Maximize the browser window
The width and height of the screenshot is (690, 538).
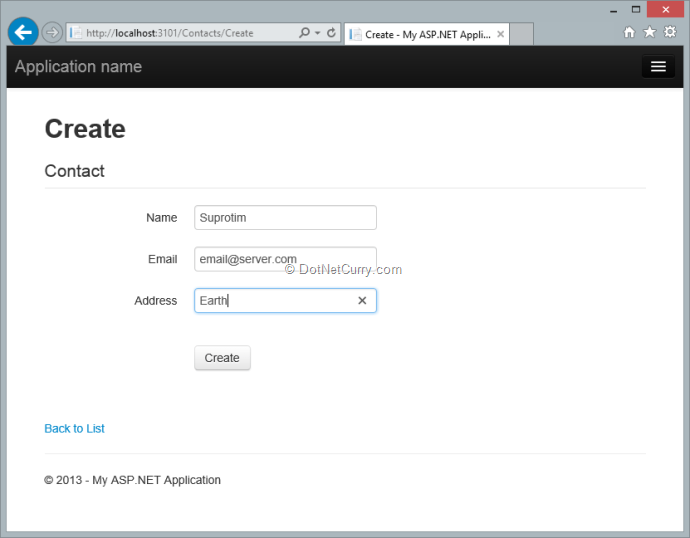point(635,9)
